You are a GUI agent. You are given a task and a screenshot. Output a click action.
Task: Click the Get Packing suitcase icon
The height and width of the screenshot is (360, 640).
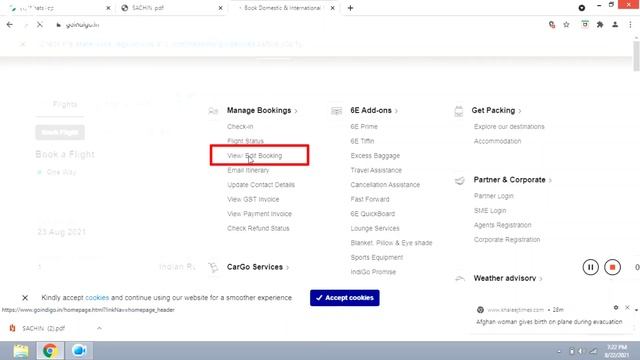tap(459, 111)
